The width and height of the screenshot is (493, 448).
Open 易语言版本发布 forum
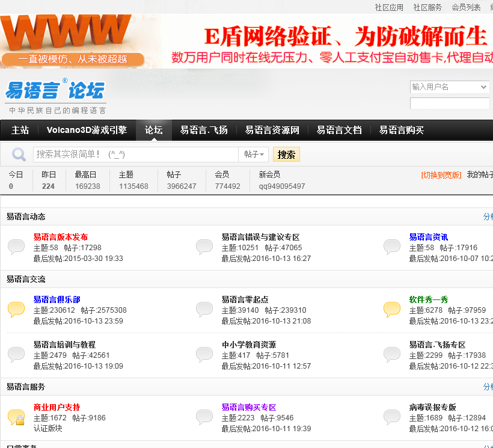point(60,237)
